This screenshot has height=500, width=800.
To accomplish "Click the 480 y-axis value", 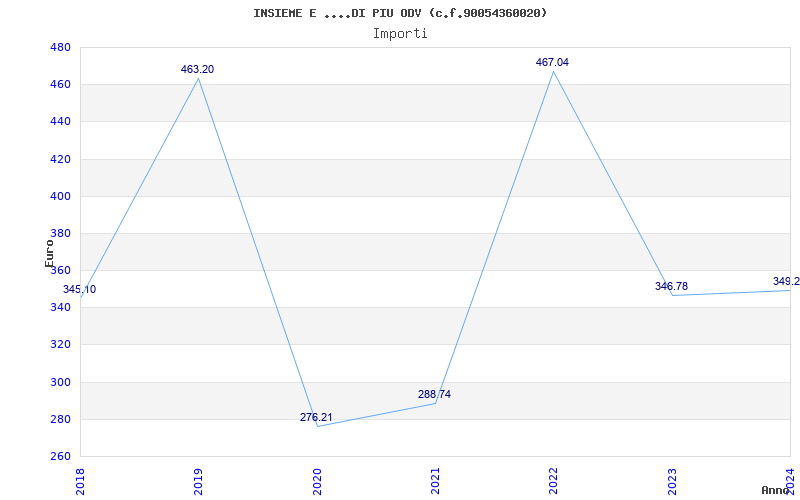I will [x=60, y=47].
